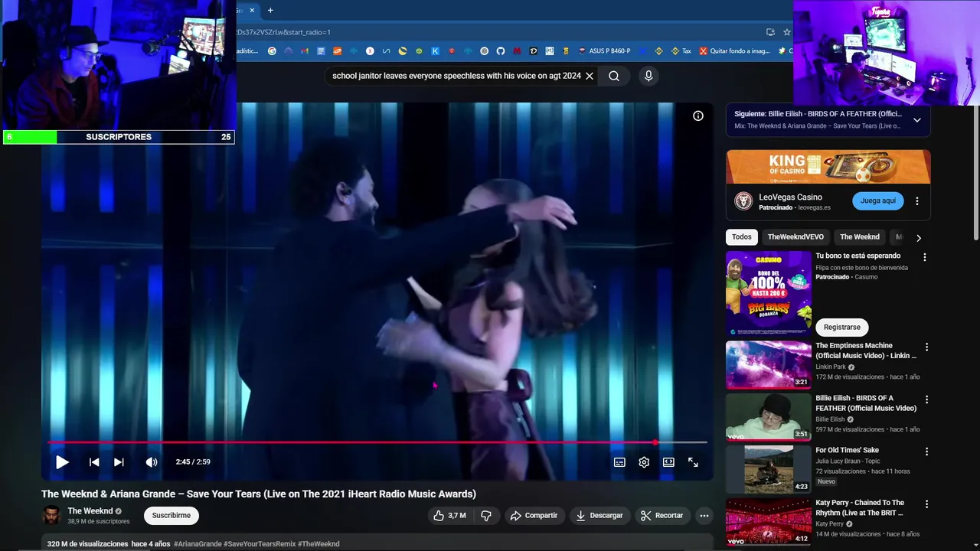Open LeoVegas ad options menu

coord(917,201)
